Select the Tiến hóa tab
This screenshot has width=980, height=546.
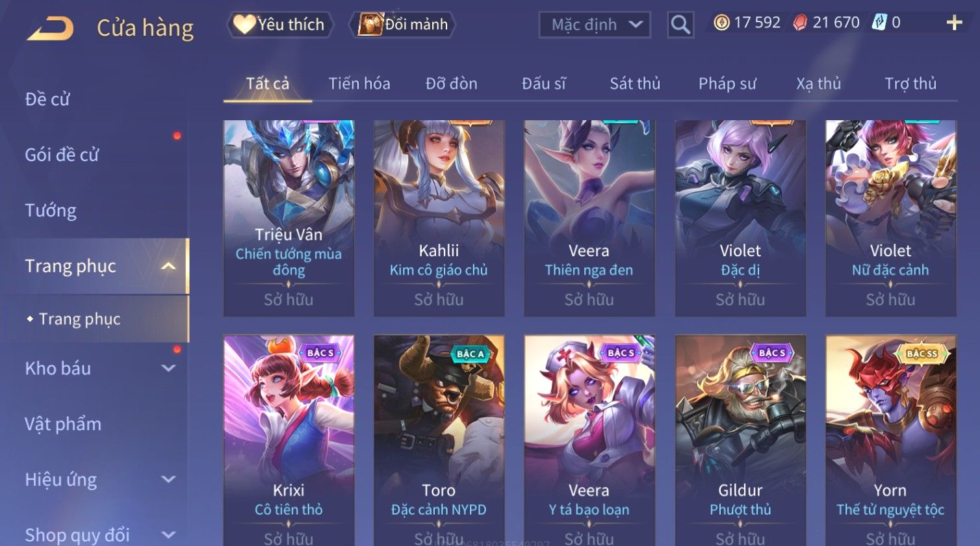pyautogui.click(x=359, y=83)
